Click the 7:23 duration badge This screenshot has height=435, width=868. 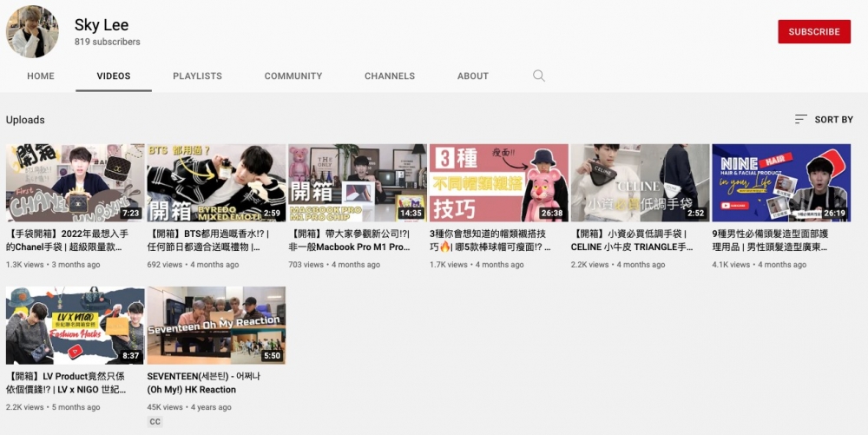tap(131, 213)
